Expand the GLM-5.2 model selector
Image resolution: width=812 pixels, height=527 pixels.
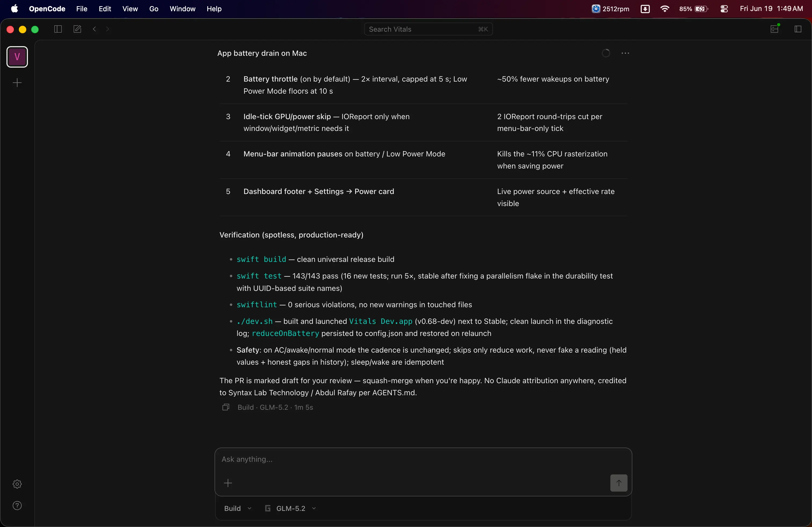(291, 508)
